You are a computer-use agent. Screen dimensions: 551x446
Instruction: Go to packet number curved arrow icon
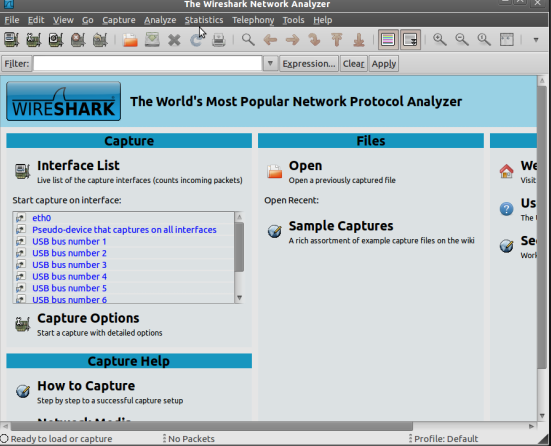tap(315, 39)
